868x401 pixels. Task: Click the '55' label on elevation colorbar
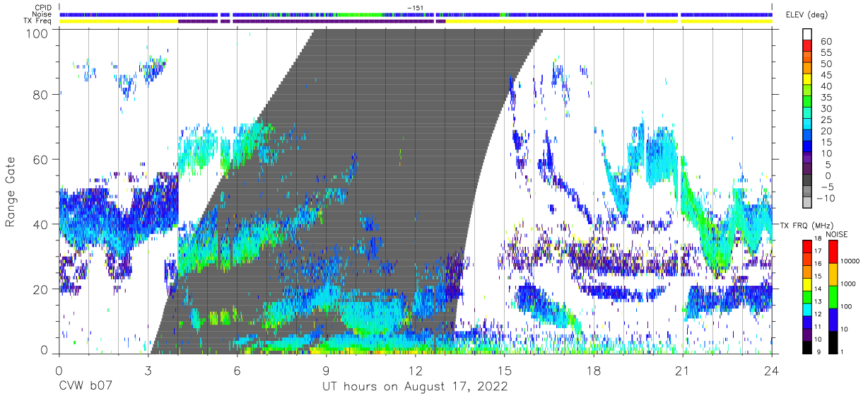[x=826, y=53]
